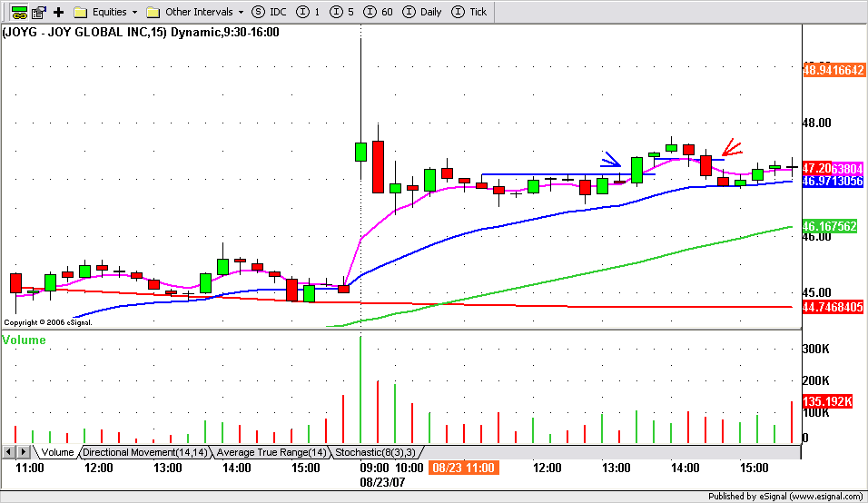This screenshot has height=503, width=868.
Task: Click the right tab scroll arrow
Action: click(x=23, y=452)
